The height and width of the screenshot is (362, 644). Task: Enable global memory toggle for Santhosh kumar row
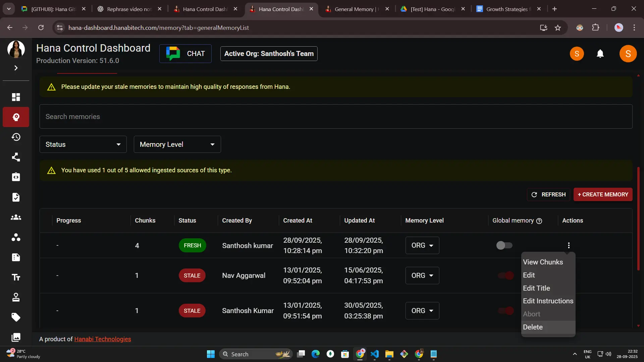point(504,245)
